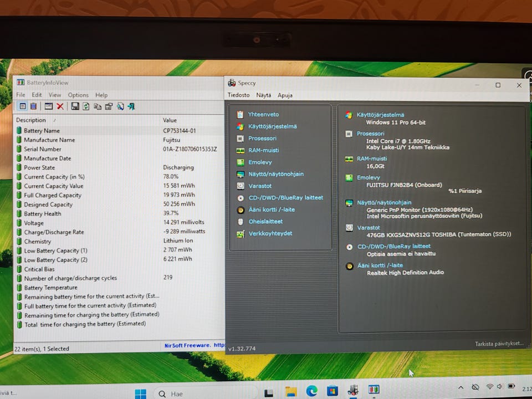Open the File menu in BatteryInfoView

coord(21,95)
